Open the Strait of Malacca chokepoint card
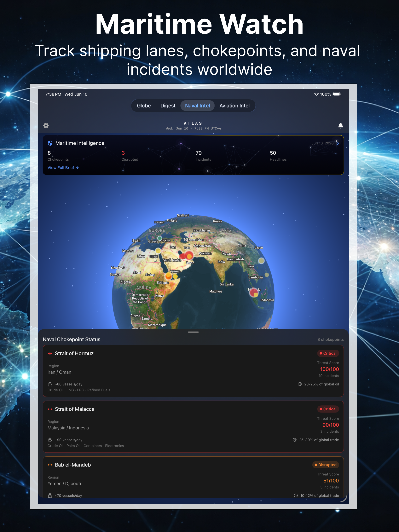Image resolution: width=399 pixels, height=532 pixels. tap(193, 427)
